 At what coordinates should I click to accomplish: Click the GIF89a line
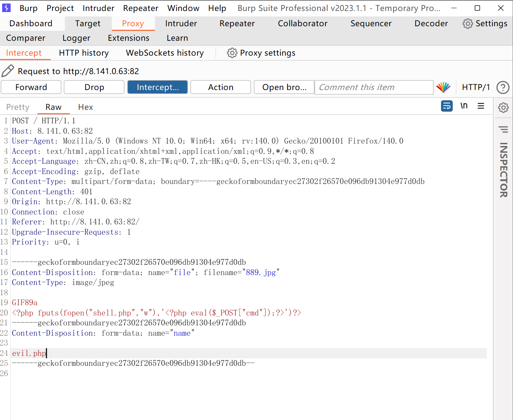25,303
